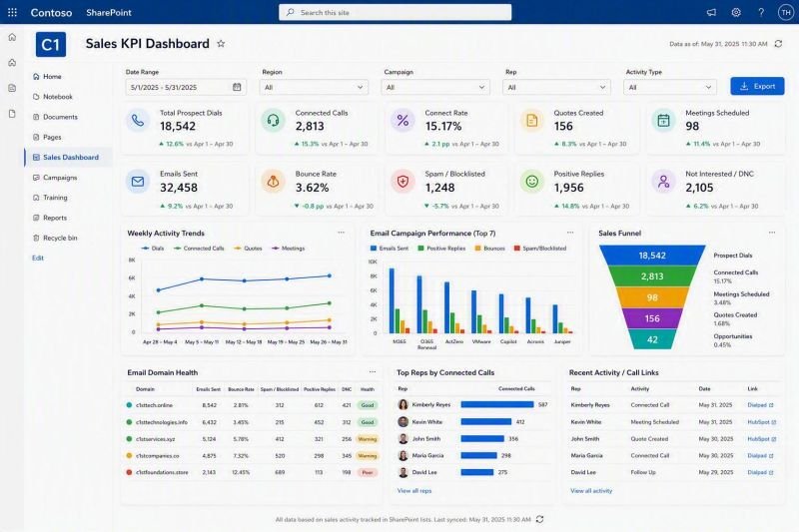Expand the Region dropdown
The width and height of the screenshot is (799, 532).
314,87
